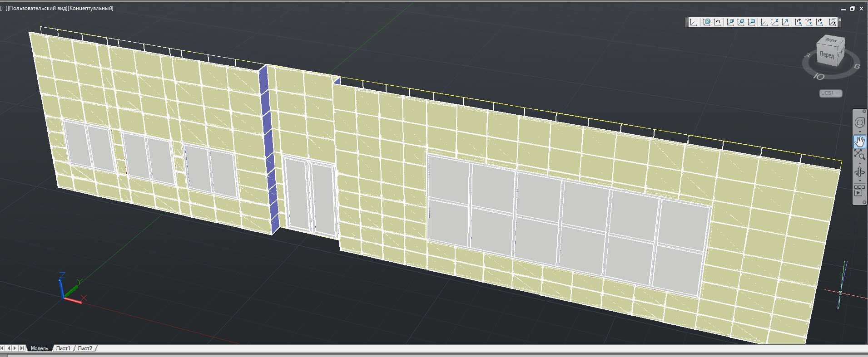Screen dimensions: 868x357
Task: Switch to the Лист2 layout tab
Action: pos(85,348)
